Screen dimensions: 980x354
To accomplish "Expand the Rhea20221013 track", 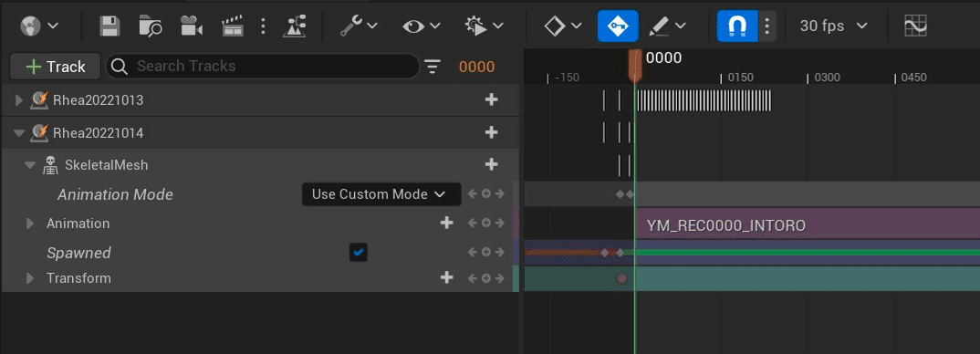I will point(18,100).
